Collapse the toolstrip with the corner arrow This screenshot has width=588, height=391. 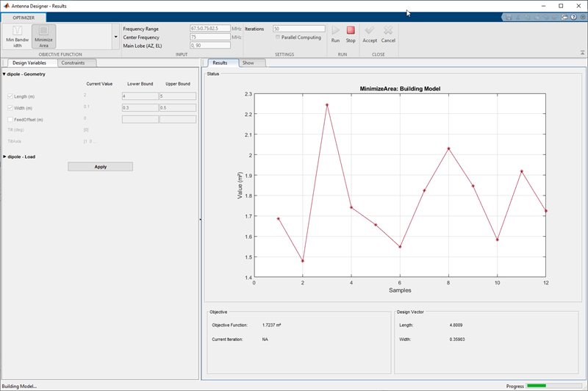pos(582,53)
